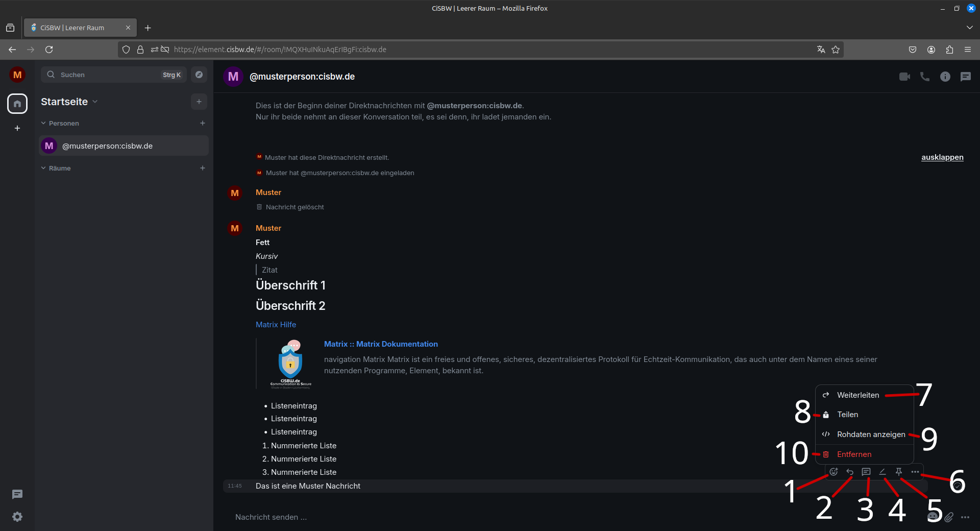Select Weiterleiten from the context menu
Image resolution: width=980 pixels, height=531 pixels.
[x=858, y=395]
